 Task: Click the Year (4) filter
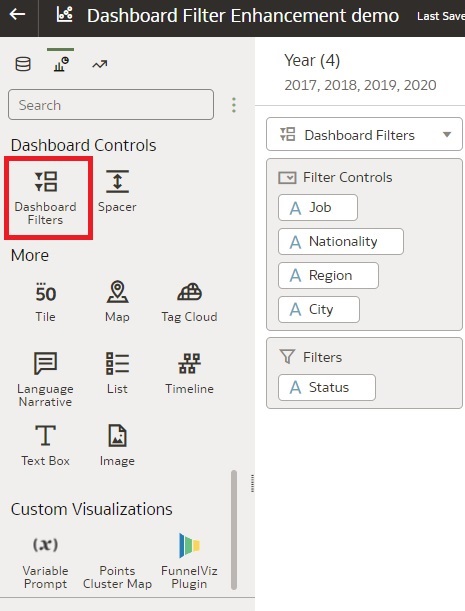click(x=312, y=60)
